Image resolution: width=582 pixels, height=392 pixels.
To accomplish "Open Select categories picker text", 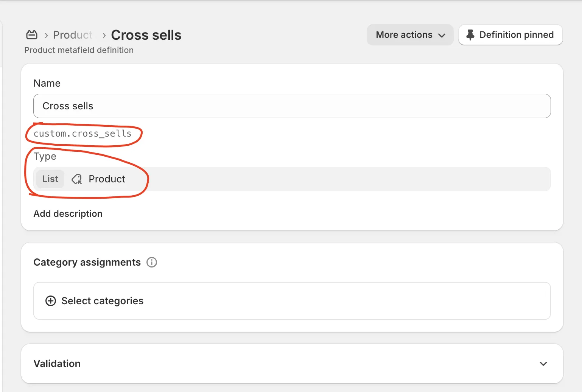I will point(102,301).
